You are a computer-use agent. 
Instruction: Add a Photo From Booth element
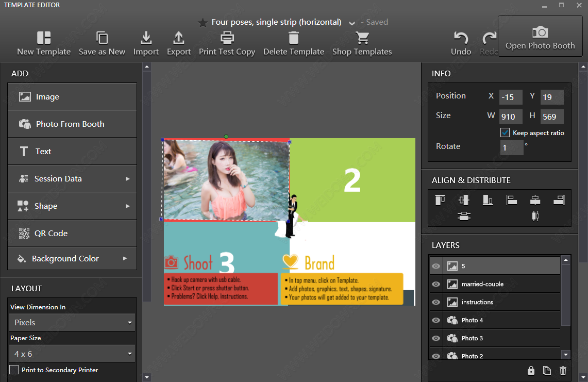click(72, 124)
